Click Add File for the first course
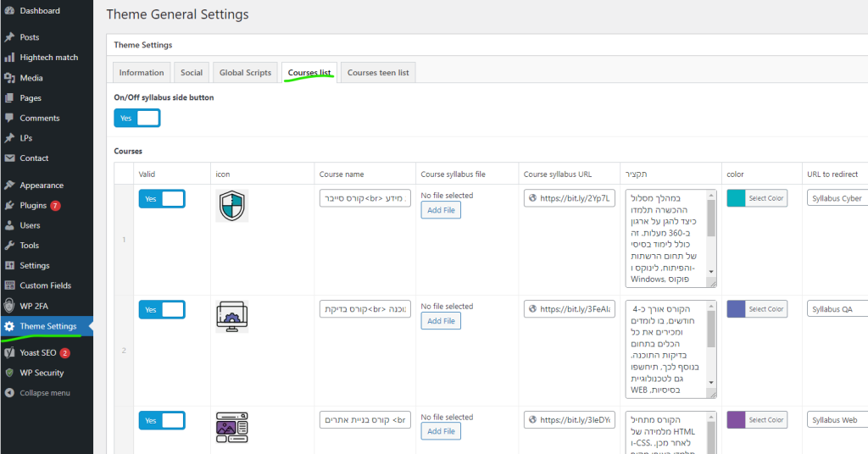 tap(441, 210)
